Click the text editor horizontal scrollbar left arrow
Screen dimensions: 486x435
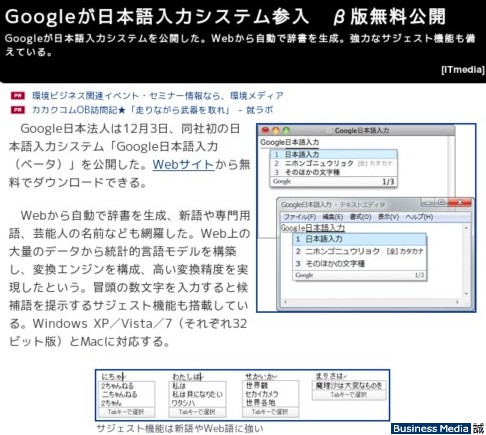285,302
